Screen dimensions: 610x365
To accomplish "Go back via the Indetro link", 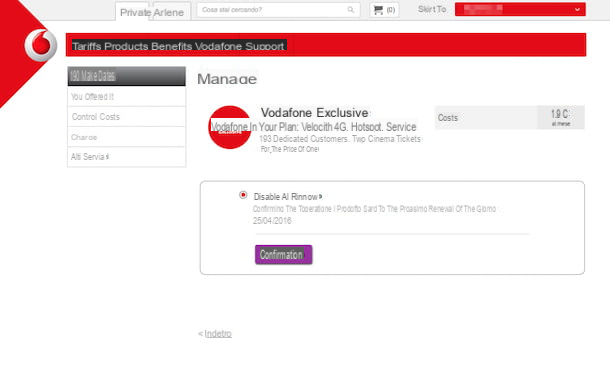I will [x=218, y=333].
